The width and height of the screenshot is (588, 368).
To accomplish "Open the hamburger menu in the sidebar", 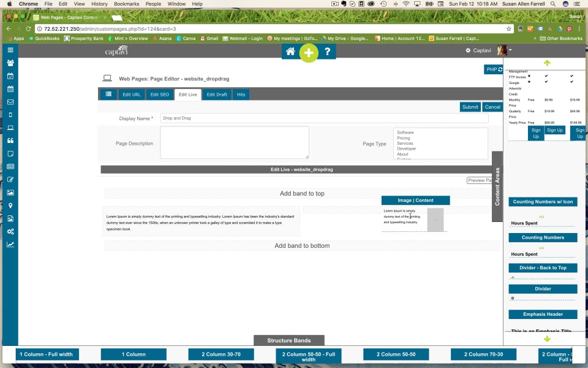I will pyautogui.click(x=10, y=50).
